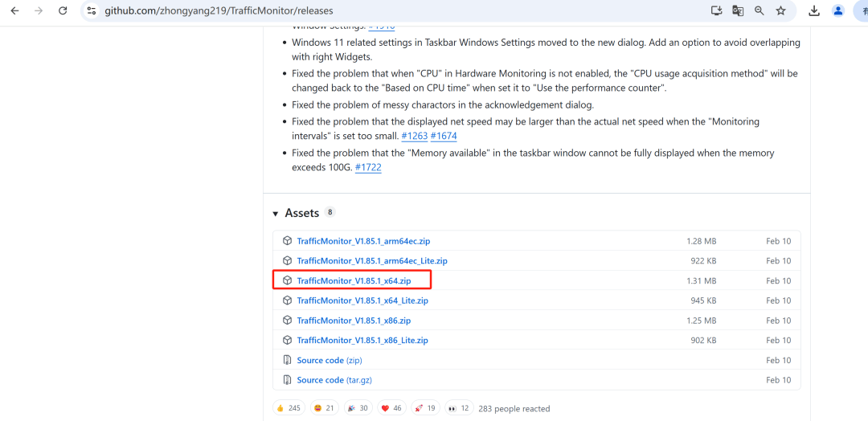The width and height of the screenshot is (868, 421).
Task: Click the browser back arrow
Action: [x=14, y=11]
